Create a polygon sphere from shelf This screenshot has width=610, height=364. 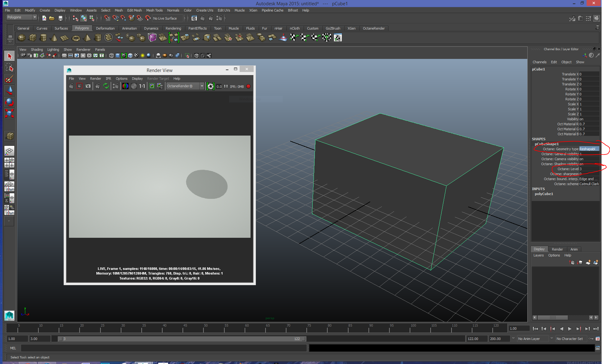[x=22, y=38]
